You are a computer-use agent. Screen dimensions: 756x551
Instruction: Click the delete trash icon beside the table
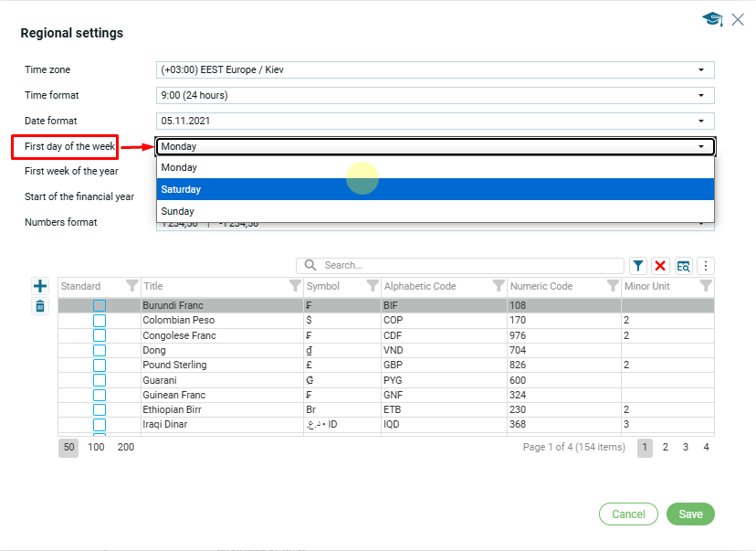pyautogui.click(x=40, y=306)
